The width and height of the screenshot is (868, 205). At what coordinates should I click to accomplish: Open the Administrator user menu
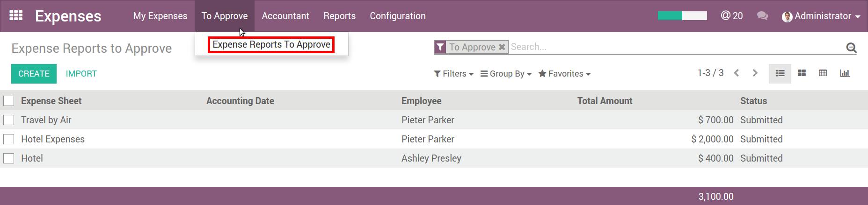821,16
